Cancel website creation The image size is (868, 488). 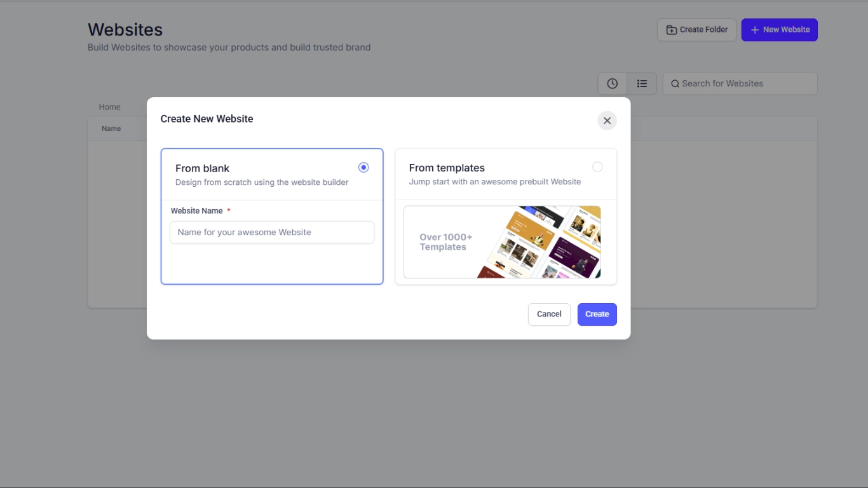click(x=548, y=314)
